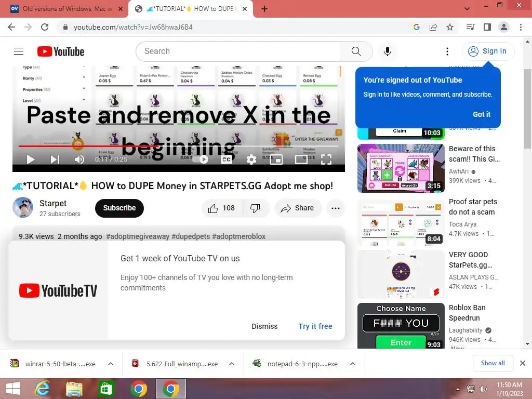The image size is (532, 399).
Task: Toggle the Chrome side panel
Action: [x=487, y=27]
